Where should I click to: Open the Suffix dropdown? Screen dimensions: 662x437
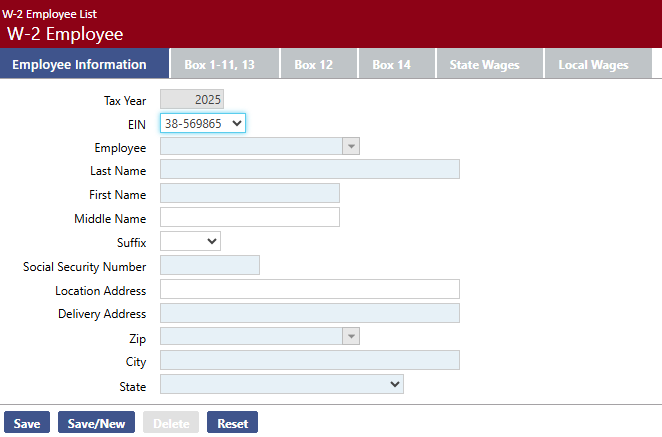point(190,241)
